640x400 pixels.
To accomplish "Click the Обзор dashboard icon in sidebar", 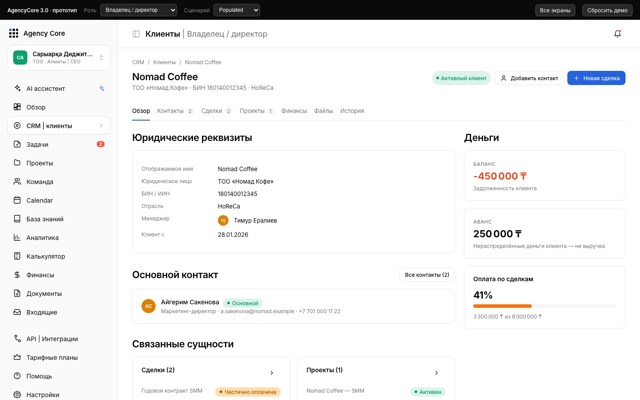I will [17, 107].
